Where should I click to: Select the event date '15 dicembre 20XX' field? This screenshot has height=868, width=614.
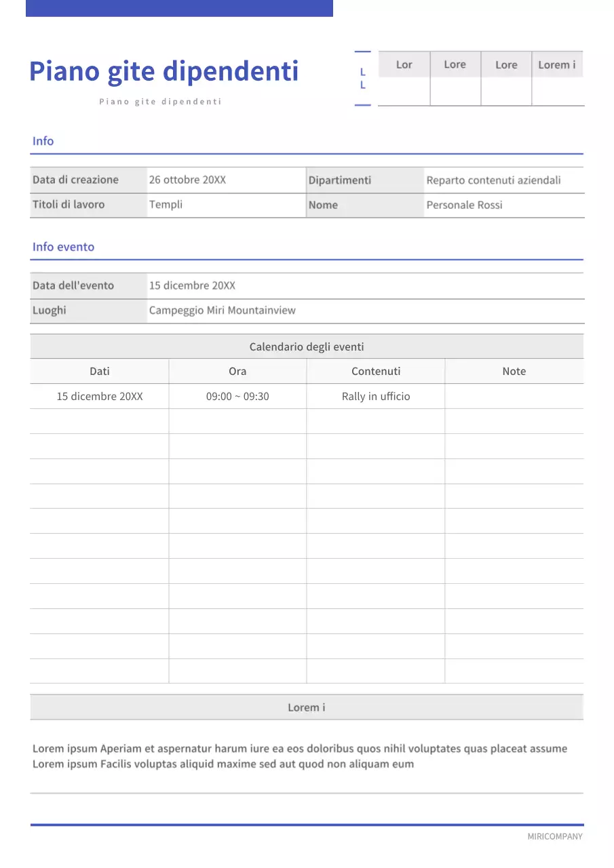coord(192,285)
